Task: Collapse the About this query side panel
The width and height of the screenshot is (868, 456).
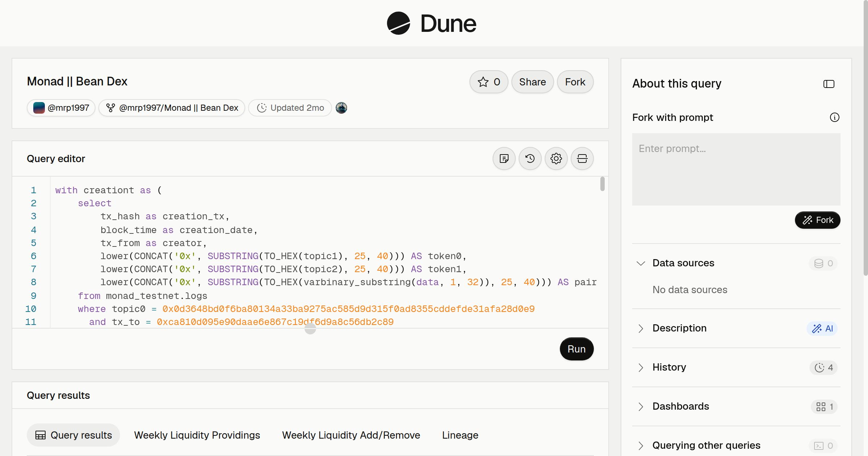Action: [829, 84]
